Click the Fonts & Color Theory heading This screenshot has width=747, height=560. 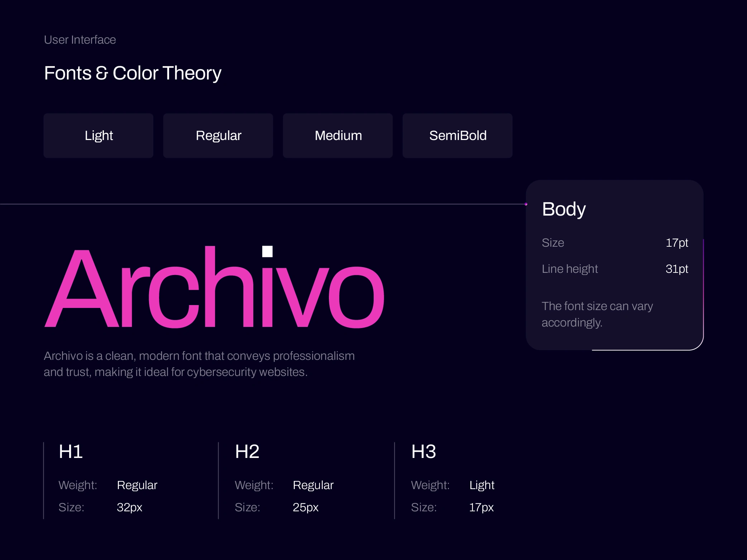click(133, 73)
